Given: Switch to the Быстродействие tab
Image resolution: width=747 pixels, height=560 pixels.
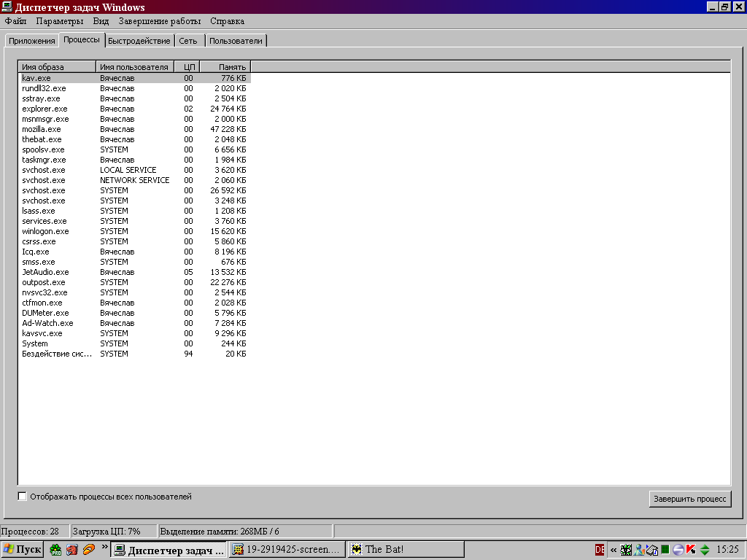Looking at the screenshot, I should coord(139,41).
